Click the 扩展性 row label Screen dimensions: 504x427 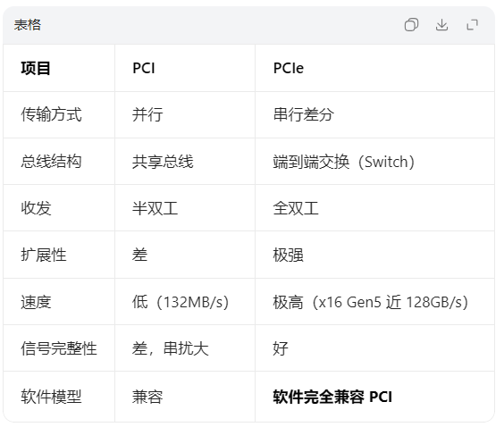44,255
